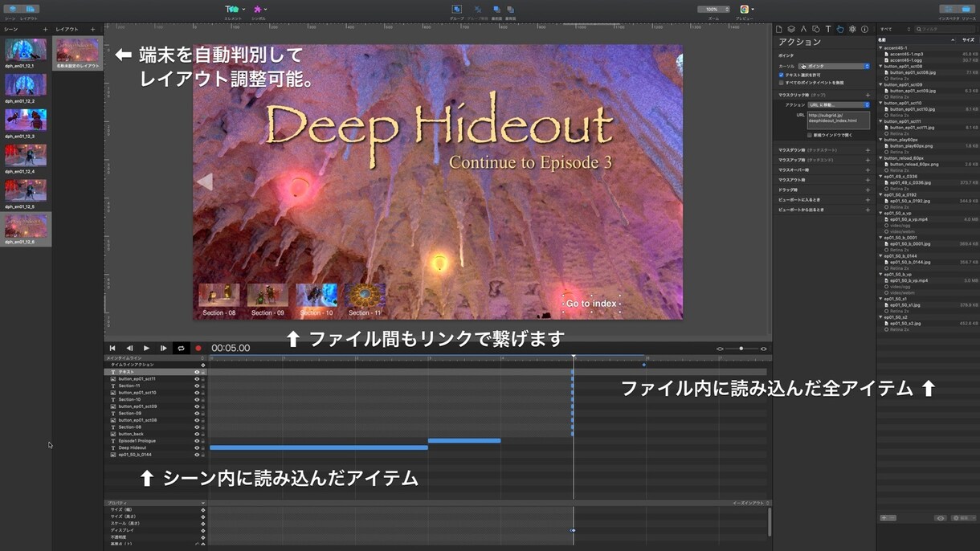Adjust the timeline zoom slider
The height and width of the screenshot is (551, 980).
coord(741,349)
